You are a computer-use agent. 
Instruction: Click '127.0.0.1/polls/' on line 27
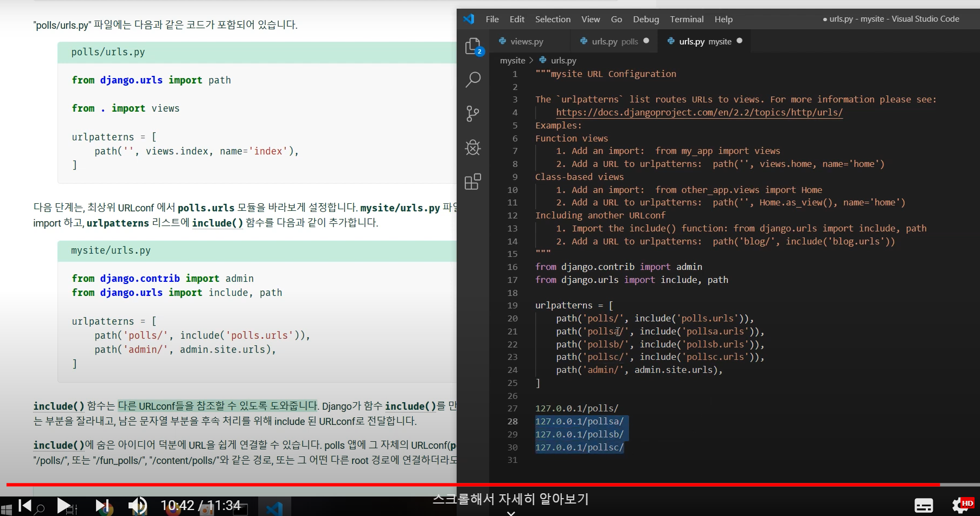[x=577, y=408]
